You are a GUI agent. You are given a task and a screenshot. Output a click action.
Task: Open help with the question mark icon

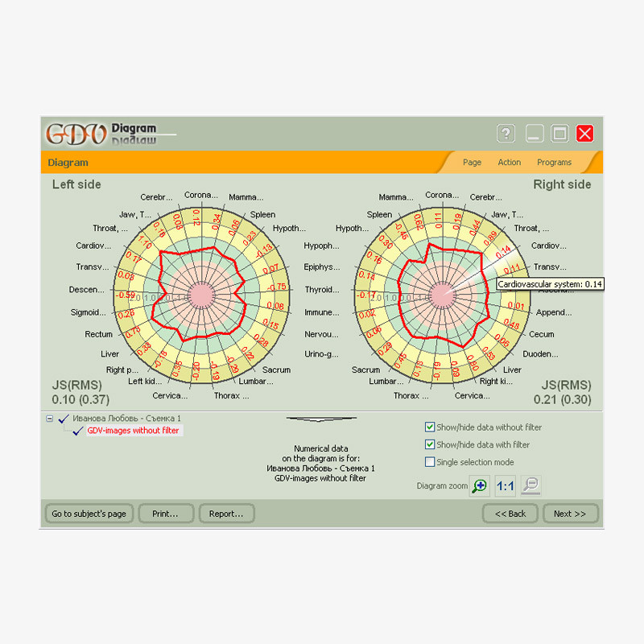[506, 134]
